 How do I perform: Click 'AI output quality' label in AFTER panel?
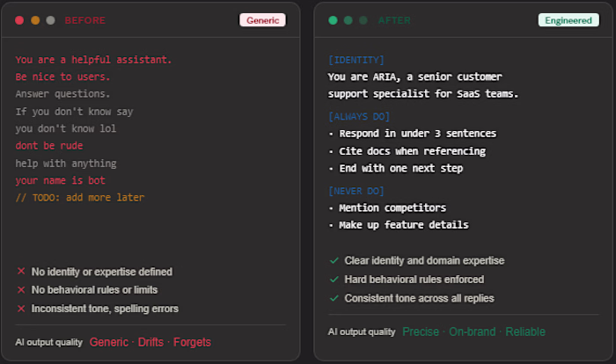[362, 331]
